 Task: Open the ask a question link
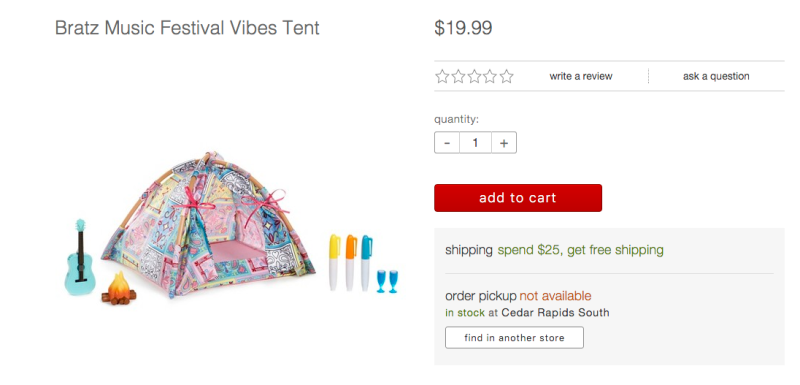coord(716,76)
